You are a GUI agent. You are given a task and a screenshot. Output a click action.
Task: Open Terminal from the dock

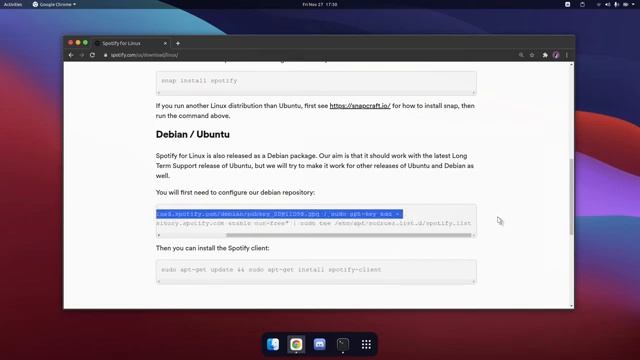tap(343, 344)
